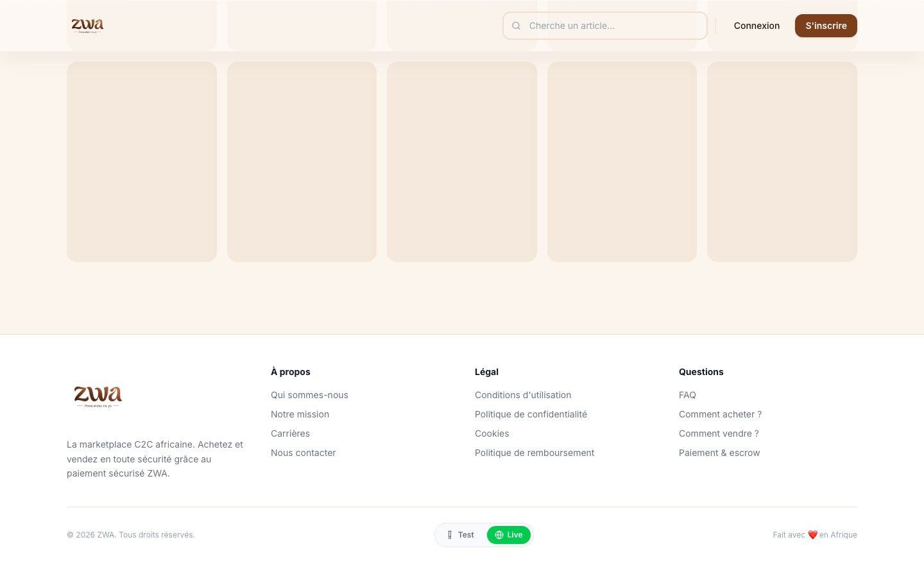The height and width of the screenshot is (578, 924).
Task: Open the Connexion link
Action: coord(757,26)
